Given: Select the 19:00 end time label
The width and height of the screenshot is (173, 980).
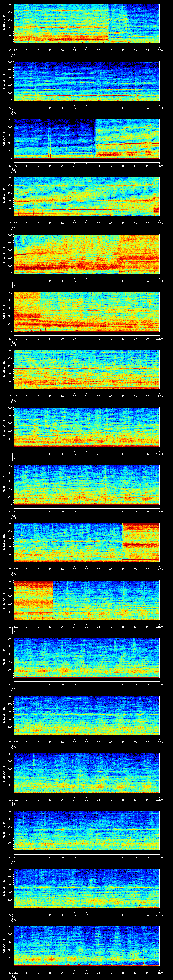Looking at the screenshot, I should click(160, 281).
